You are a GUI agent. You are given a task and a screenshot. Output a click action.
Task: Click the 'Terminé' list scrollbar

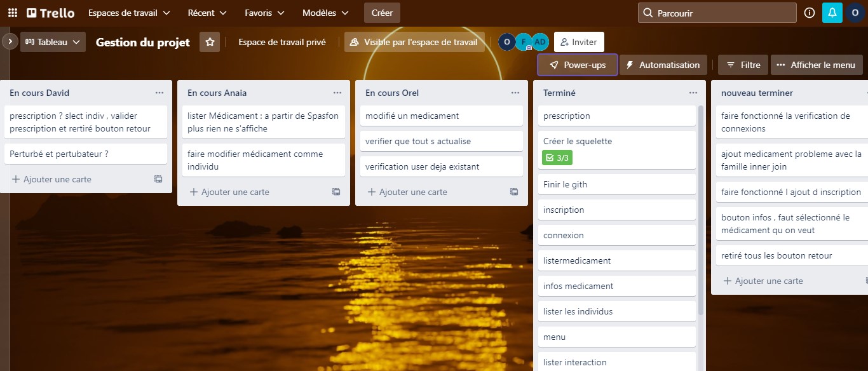701,210
